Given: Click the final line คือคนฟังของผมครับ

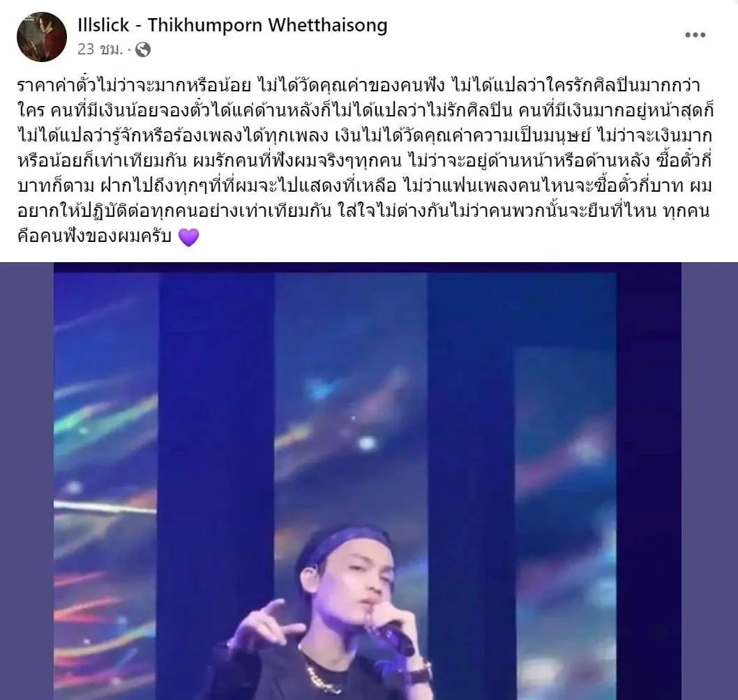Looking at the screenshot, I should point(94,236).
